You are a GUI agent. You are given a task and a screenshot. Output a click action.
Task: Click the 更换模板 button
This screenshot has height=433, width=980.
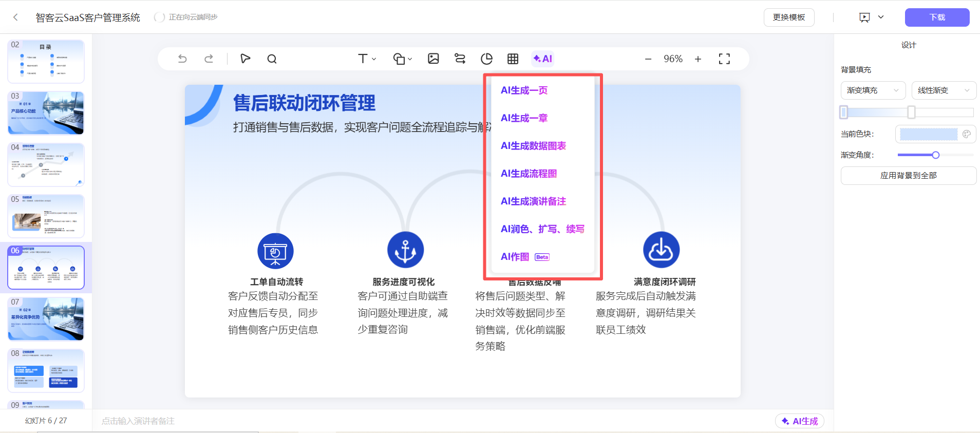click(788, 17)
